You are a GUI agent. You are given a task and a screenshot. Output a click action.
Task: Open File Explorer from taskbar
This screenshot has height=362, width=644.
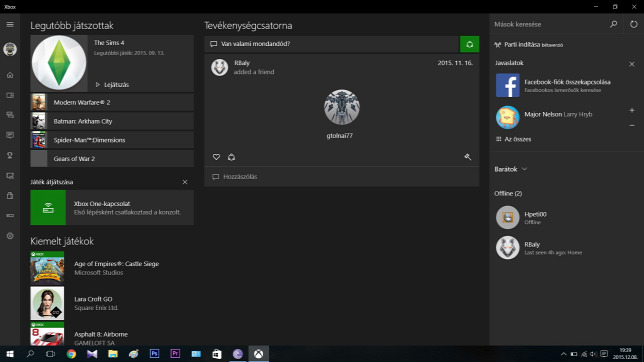point(113,354)
